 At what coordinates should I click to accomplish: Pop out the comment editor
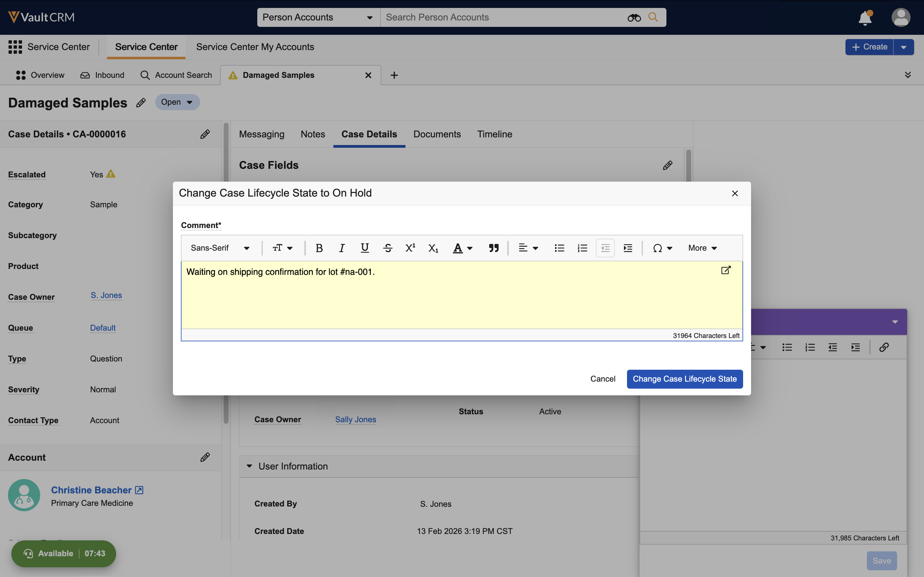point(725,270)
